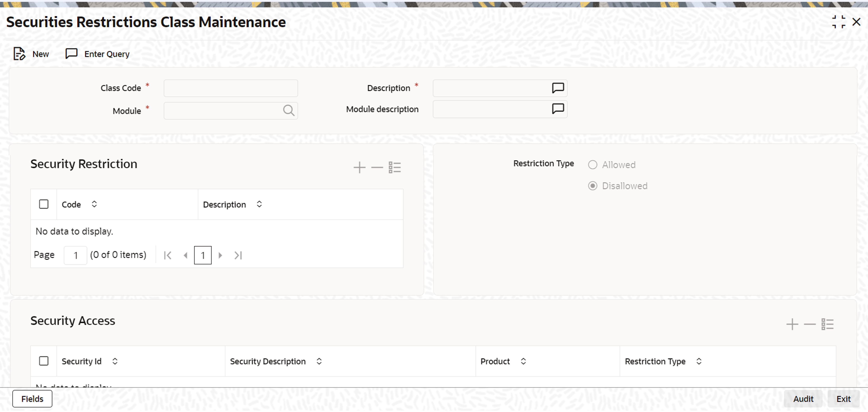
Task: Sort Security Restriction table by Code column
Action: [94, 204]
